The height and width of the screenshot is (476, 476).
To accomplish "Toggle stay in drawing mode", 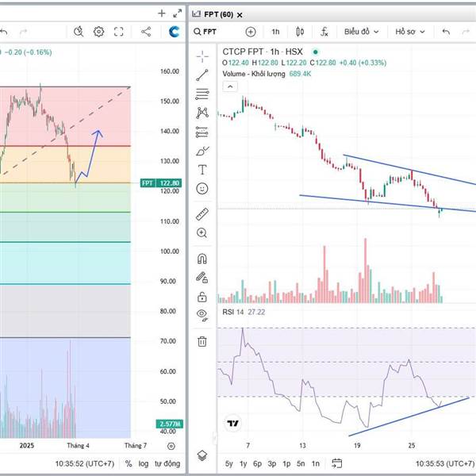I will point(202,278).
